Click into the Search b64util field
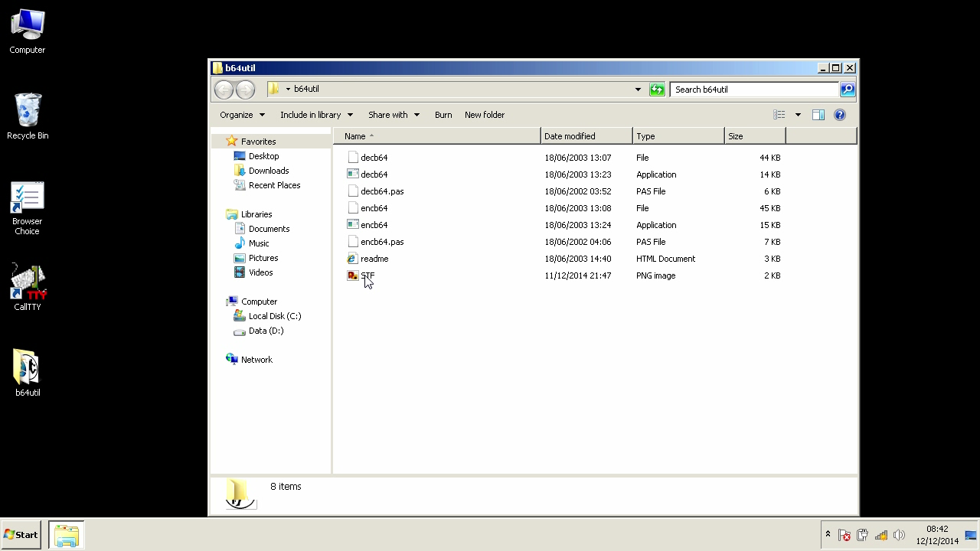980x551 pixels. click(x=754, y=90)
